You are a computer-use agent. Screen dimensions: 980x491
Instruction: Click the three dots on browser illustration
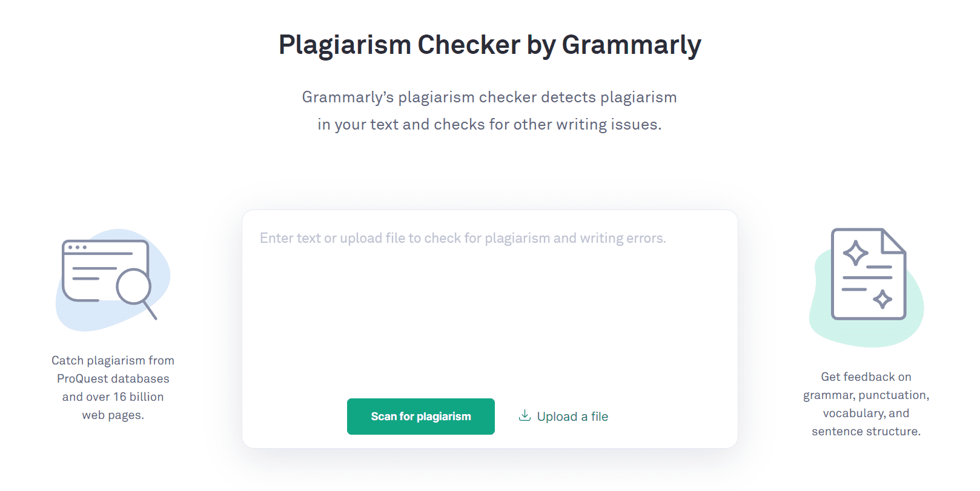pyautogui.click(x=78, y=247)
